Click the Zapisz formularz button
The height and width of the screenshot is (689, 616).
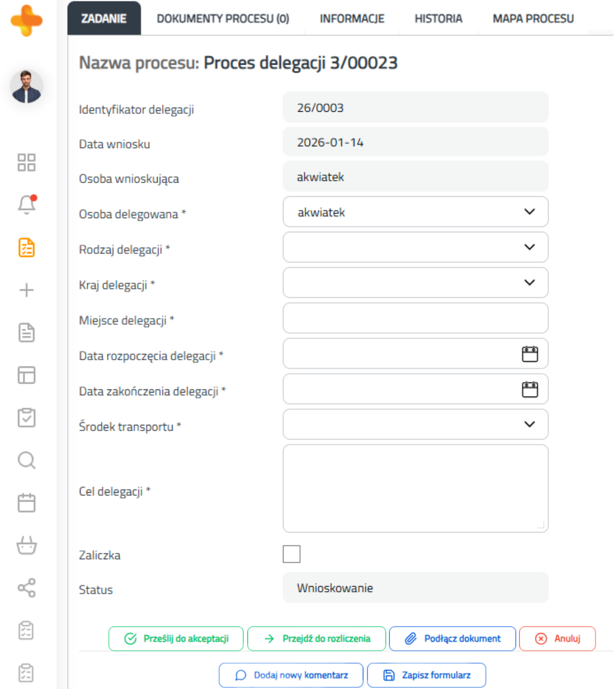tap(427, 675)
